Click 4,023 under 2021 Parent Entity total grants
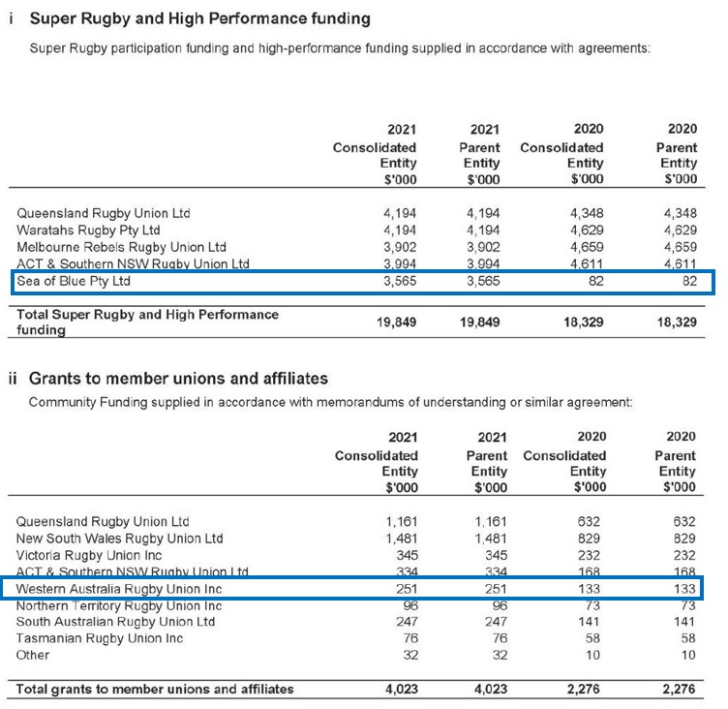Viewport: 728px width, 709px height. (491, 689)
